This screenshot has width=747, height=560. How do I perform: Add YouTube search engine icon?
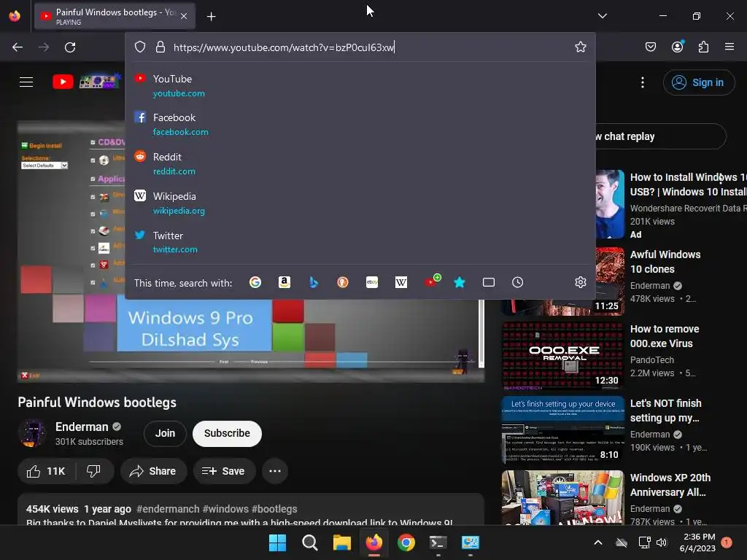coord(432,281)
